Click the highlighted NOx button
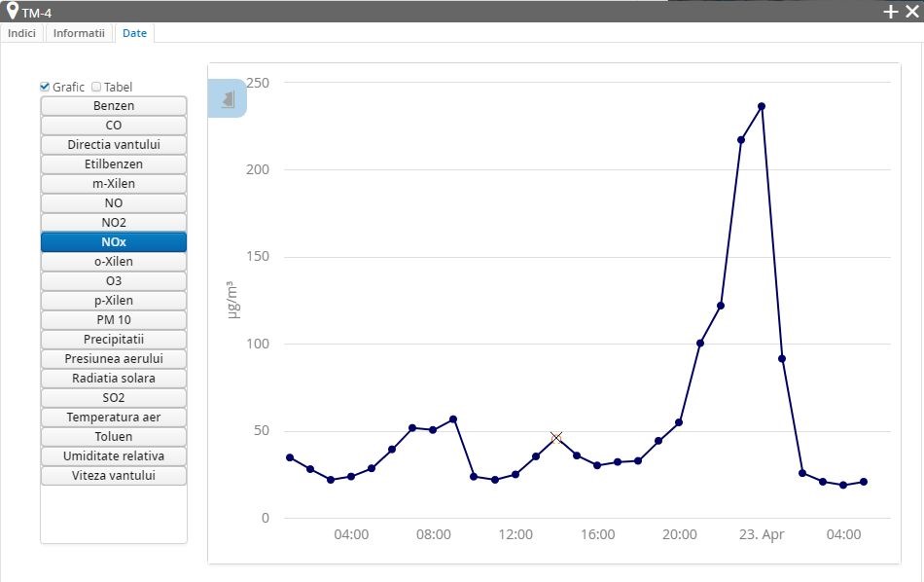 tap(114, 242)
